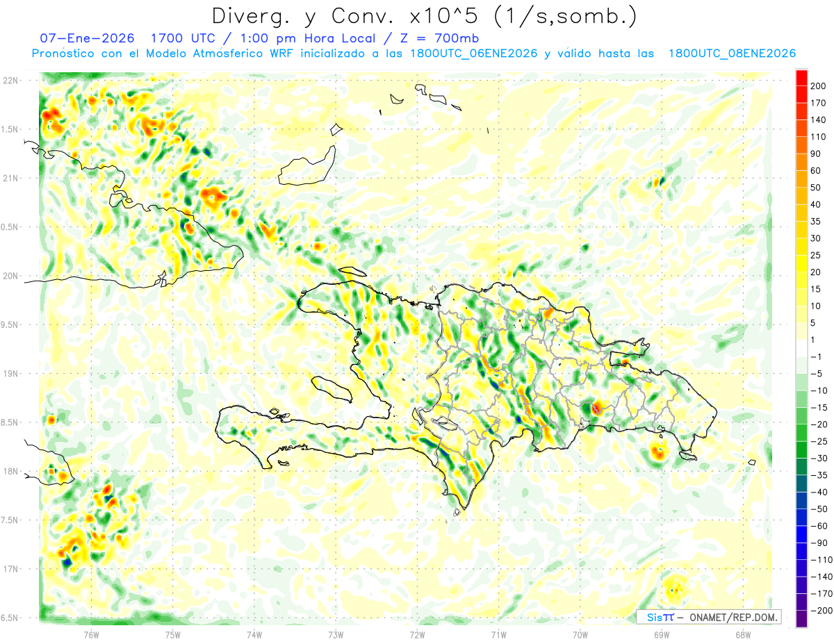The width and height of the screenshot is (834, 644).
Task: Click the '20N' latitude label
Action: click(x=10, y=276)
